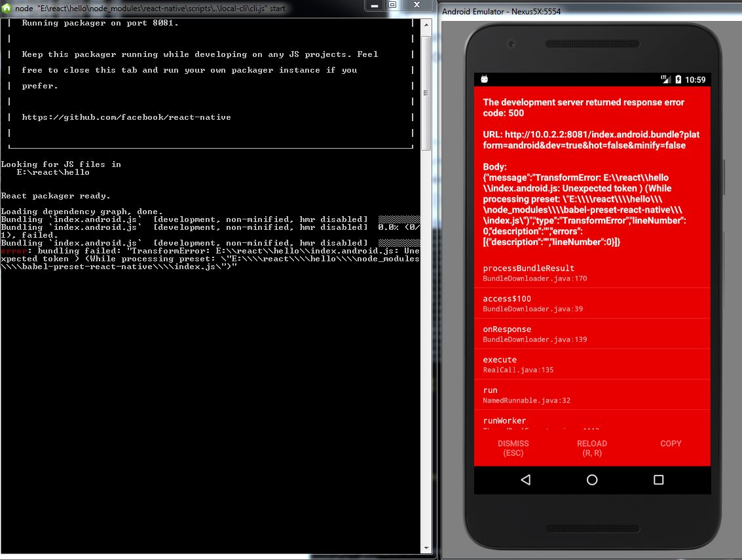
Task: Click the github.com/facebook/react-native URL in console
Action: tap(126, 117)
